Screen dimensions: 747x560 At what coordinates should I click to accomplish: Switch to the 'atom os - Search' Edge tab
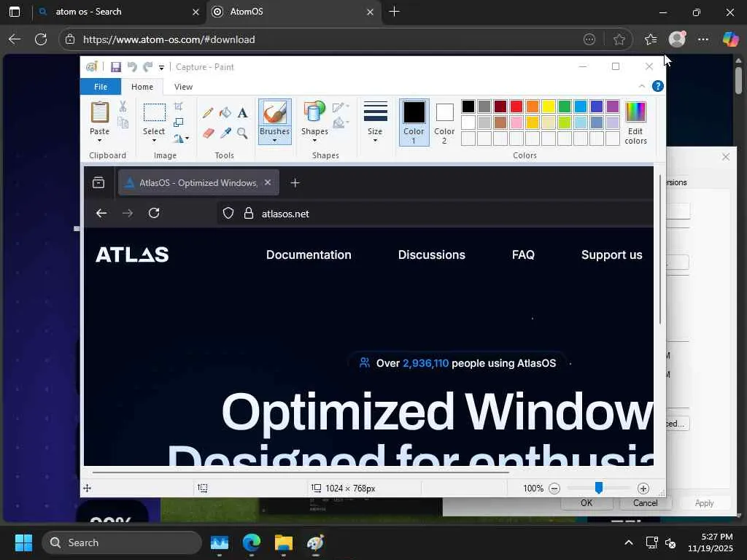click(118, 12)
